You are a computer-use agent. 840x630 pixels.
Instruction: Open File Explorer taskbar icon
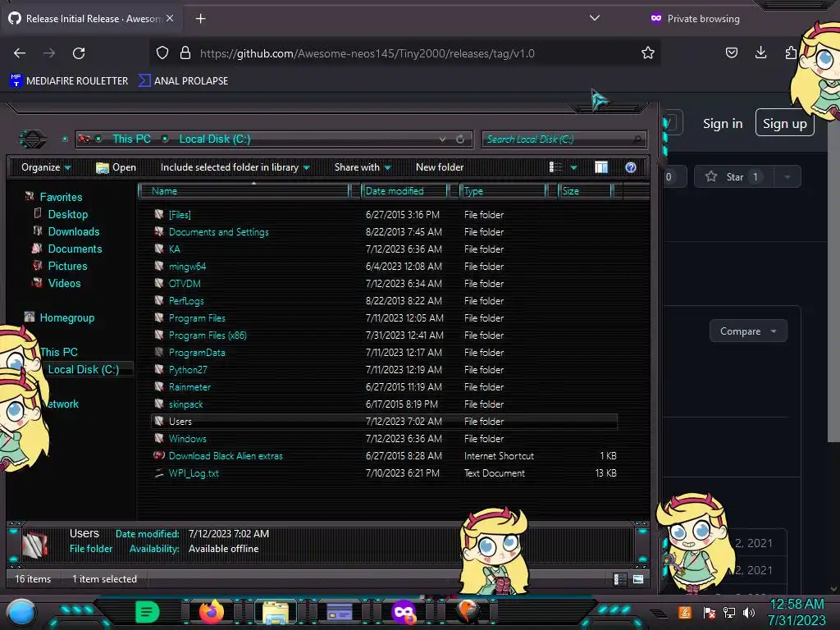coord(276,612)
